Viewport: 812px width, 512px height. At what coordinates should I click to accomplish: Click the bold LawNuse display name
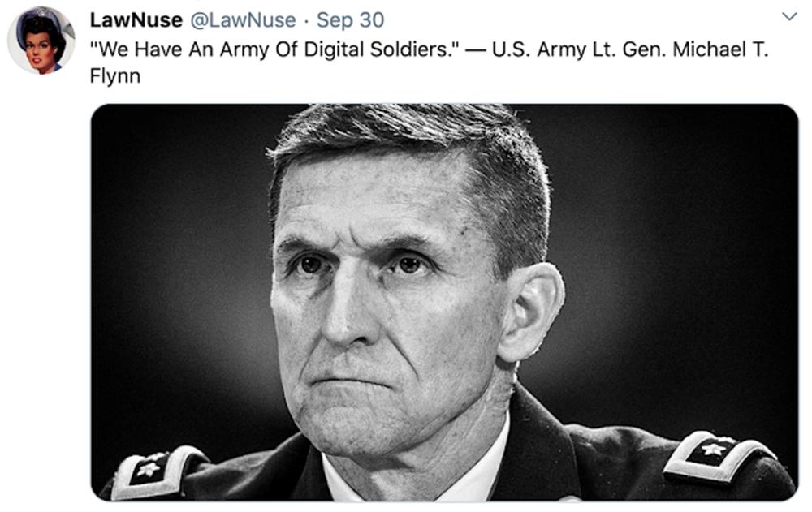click(136, 19)
